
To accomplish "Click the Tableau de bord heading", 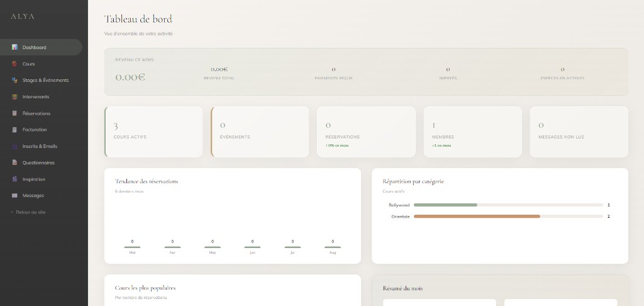I will [138, 19].
